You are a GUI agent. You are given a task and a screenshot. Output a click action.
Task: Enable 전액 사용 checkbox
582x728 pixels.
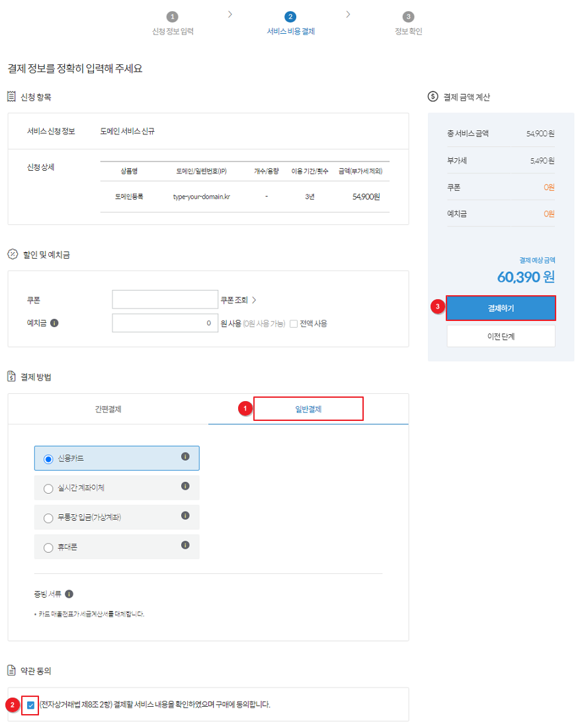tap(294, 324)
